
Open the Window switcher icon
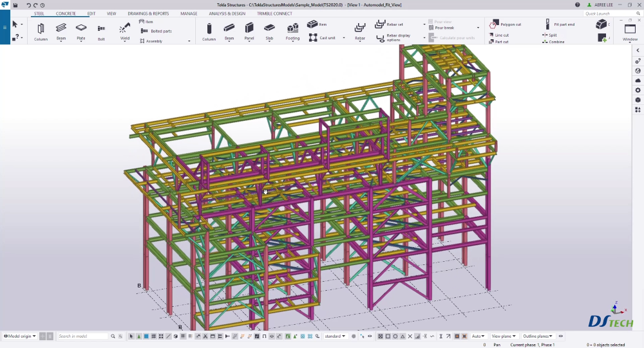[x=630, y=32]
